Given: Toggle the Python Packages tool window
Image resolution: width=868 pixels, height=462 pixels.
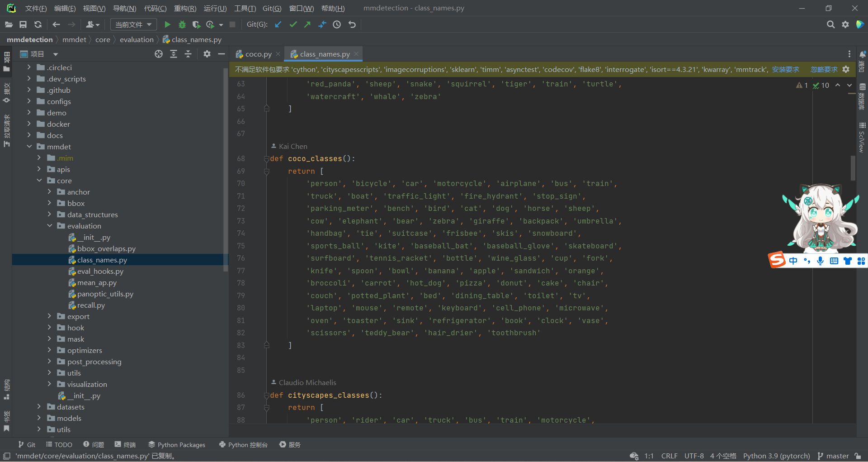Looking at the screenshot, I should (x=177, y=444).
